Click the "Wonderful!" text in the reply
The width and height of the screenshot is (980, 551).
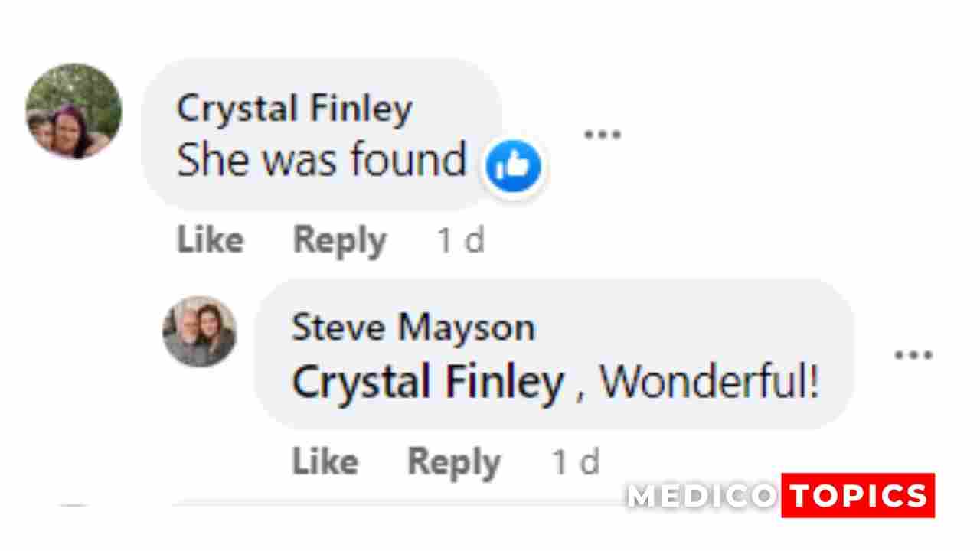click(x=709, y=381)
